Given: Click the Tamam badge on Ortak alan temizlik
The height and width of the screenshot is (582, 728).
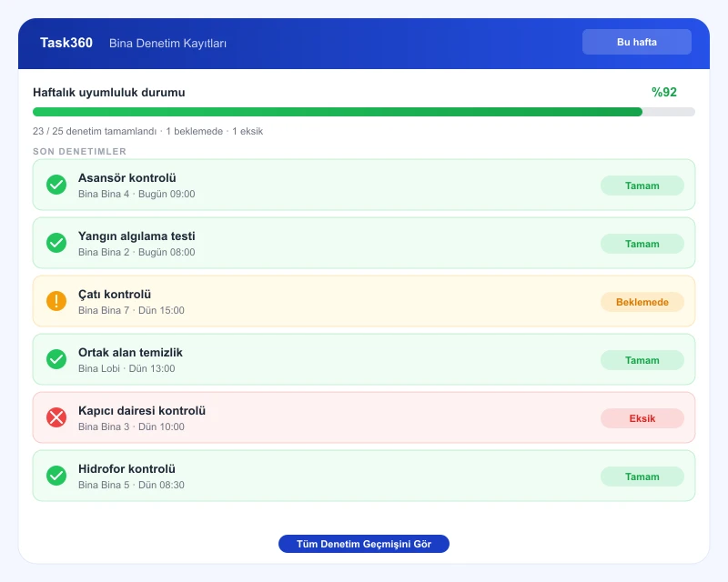Looking at the screenshot, I should point(642,360).
